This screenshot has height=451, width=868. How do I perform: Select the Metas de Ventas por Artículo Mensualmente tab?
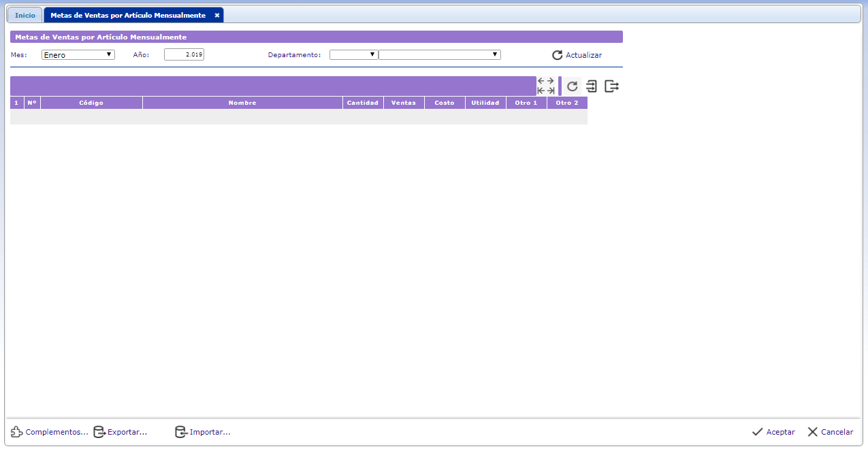point(128,15)
